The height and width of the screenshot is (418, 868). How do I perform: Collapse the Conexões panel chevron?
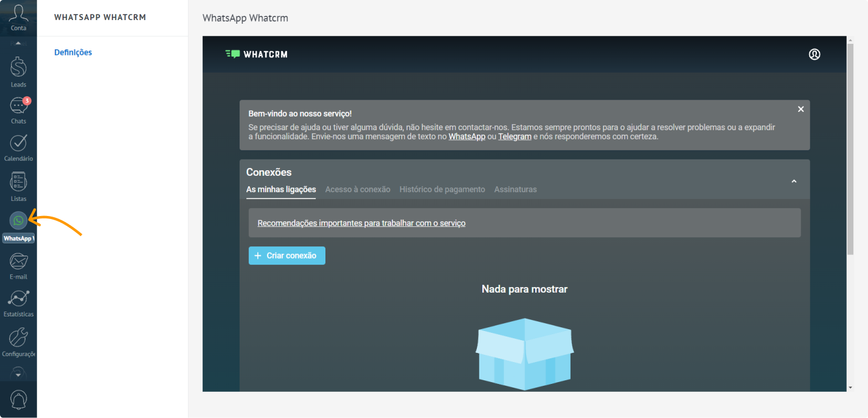[x=794, y=181]
